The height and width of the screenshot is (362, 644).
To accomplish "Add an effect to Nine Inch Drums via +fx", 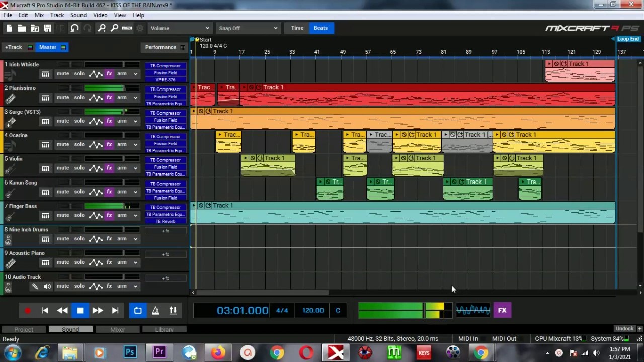I will pos(166,231).
